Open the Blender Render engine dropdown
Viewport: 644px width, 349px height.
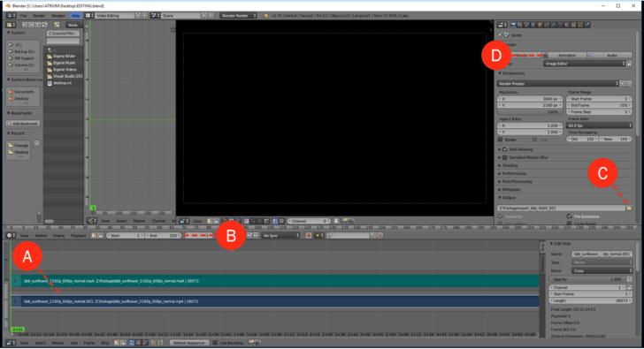coord(238,16)
